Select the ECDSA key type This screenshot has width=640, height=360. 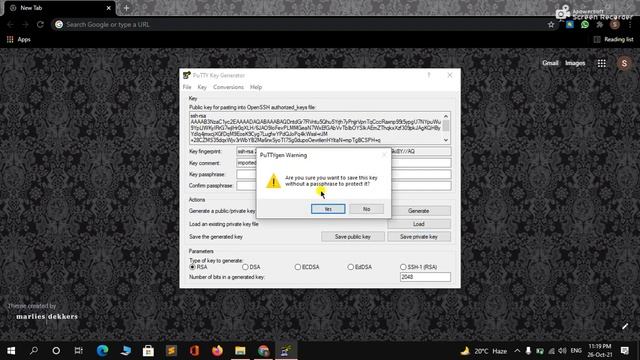click(307, 267)
